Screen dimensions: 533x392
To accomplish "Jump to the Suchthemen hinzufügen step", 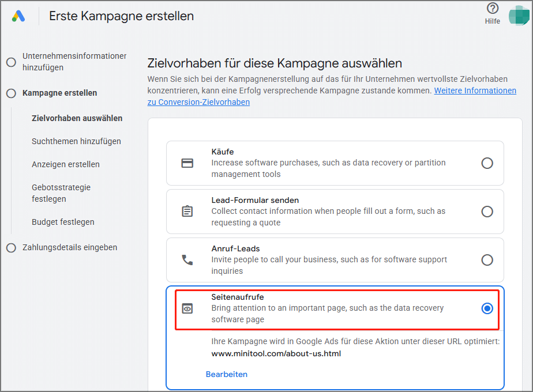I will pos(76,141).
